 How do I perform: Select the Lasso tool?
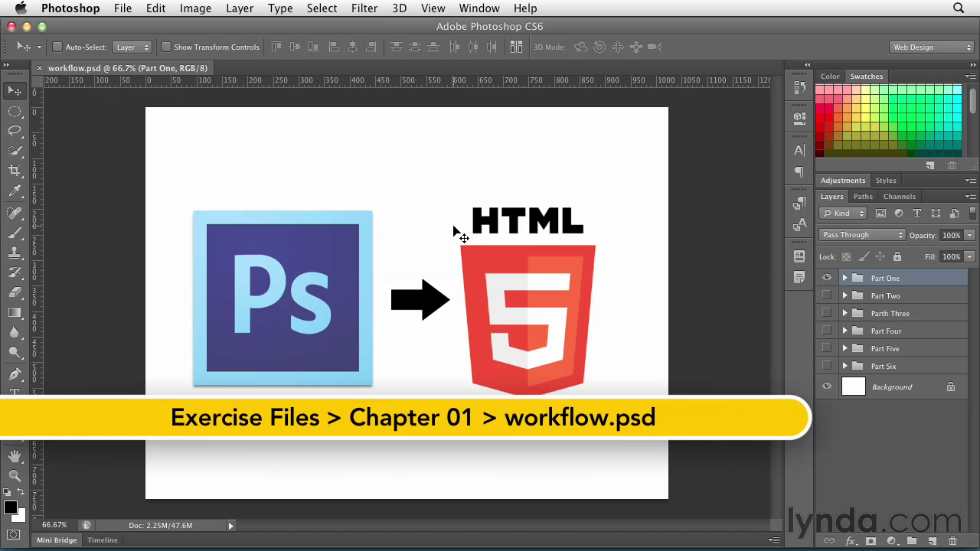click(15, 131)
